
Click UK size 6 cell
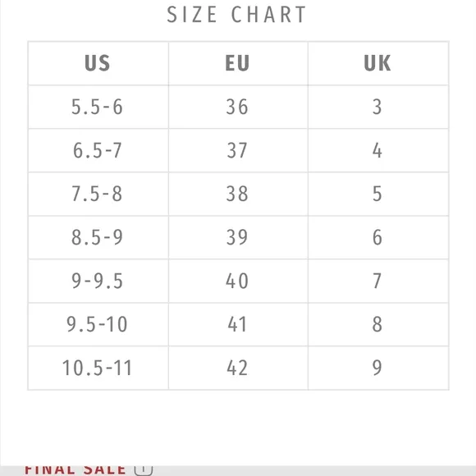(378, 238)
